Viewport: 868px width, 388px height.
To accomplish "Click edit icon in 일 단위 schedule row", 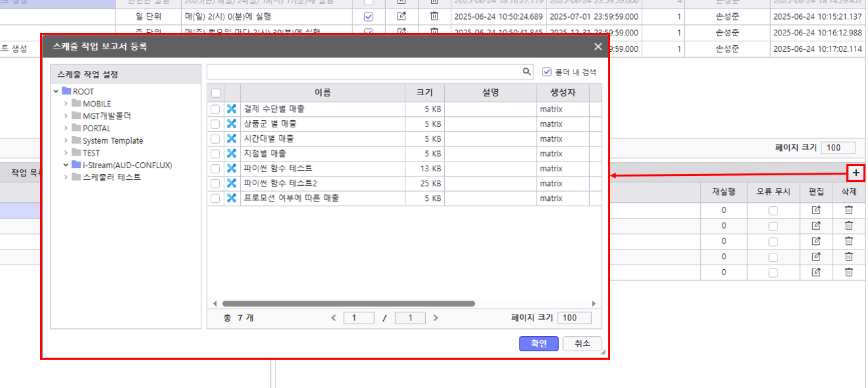I will [x=402, y=16].
